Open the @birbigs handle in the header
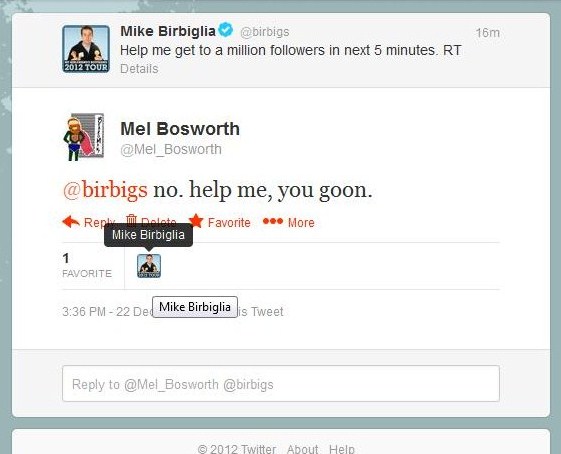Viewport: 561px width, 454px height. 265,32
